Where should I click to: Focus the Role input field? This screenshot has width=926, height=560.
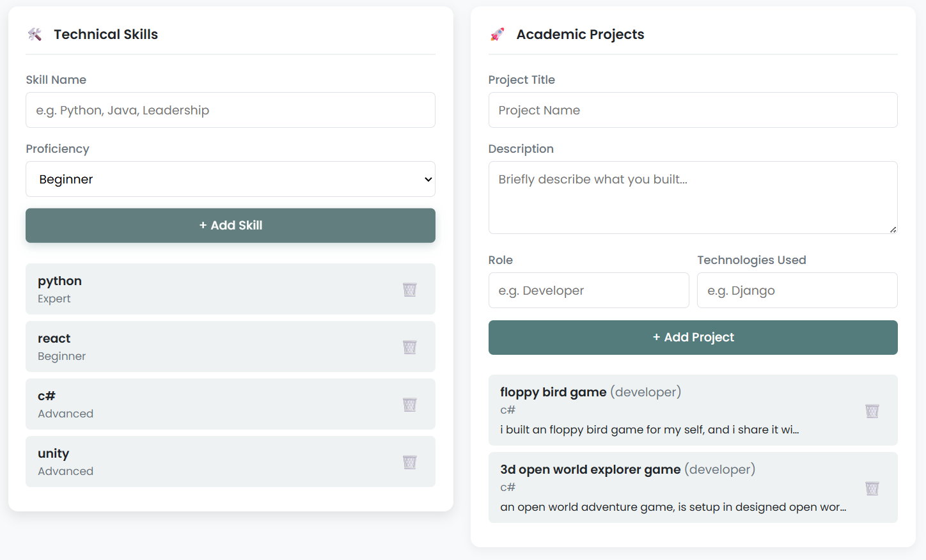(x=588, y=290)
